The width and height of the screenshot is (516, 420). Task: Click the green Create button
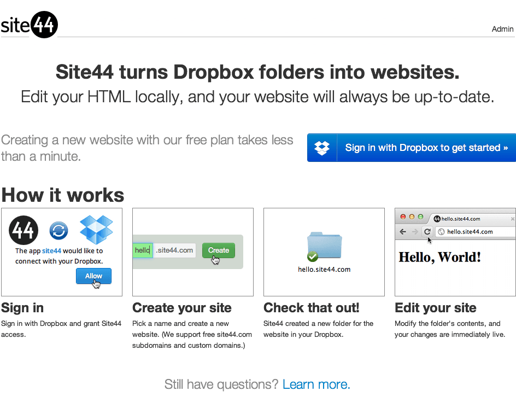point(219,250)
